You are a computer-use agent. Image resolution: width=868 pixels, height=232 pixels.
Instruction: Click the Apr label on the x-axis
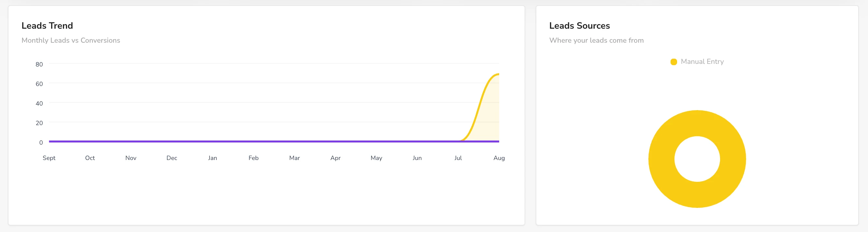point(335,158)
